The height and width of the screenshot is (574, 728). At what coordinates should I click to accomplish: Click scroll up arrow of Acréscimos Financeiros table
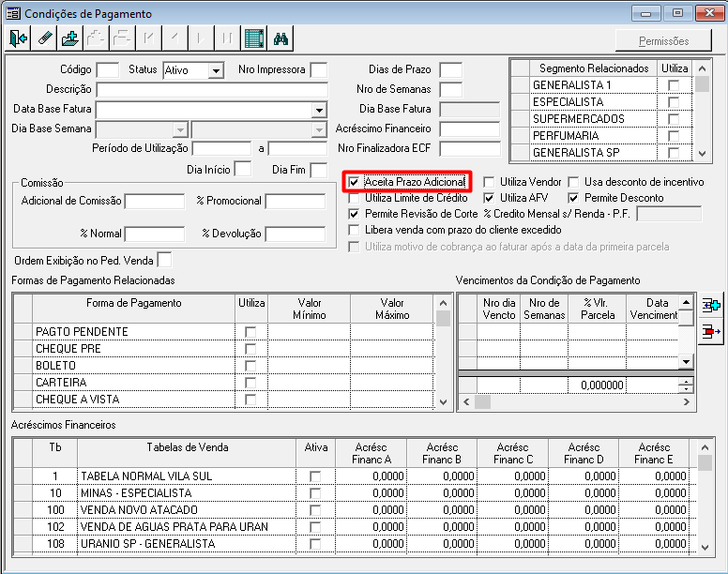(705, 447)
